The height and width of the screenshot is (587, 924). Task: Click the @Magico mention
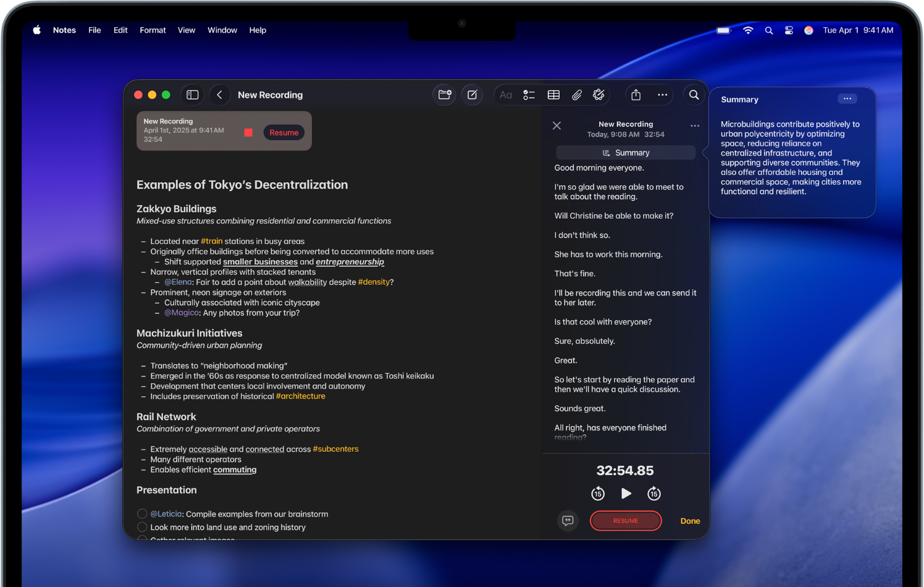(x=182, y=313)
